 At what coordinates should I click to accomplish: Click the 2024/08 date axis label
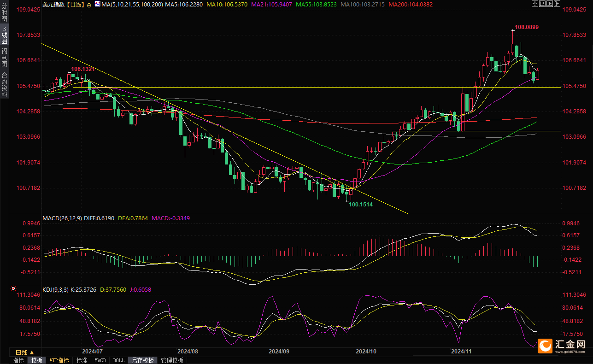(x=187, y=351)
